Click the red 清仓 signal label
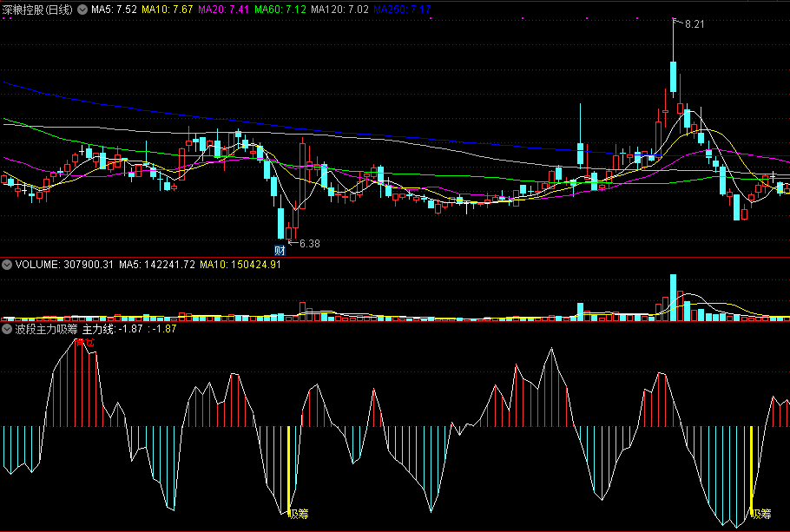Viewport: 790px width, 532px height. point(84,343)
